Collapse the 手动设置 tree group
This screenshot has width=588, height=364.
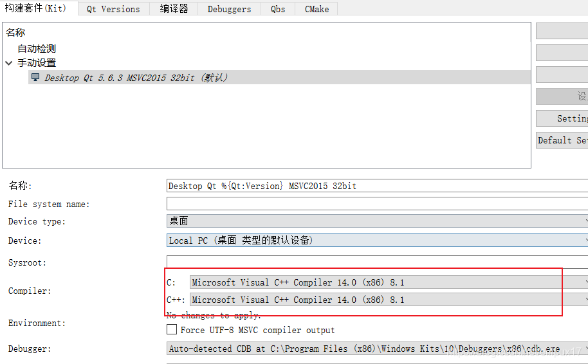tap(9, 63)
